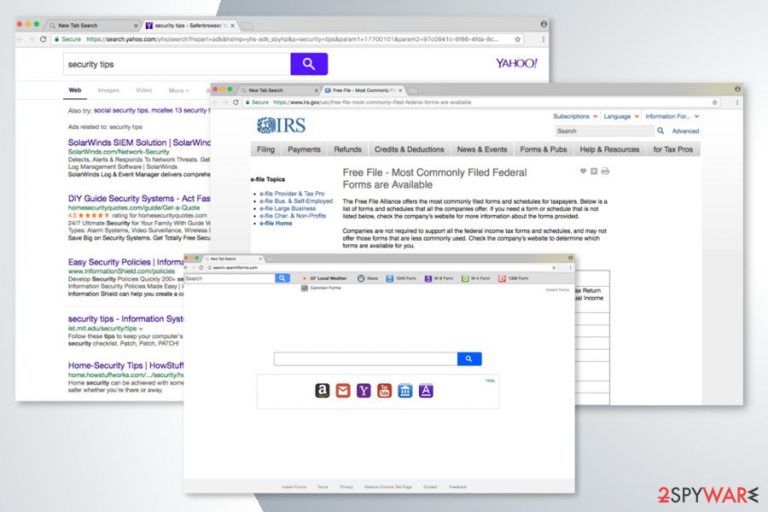Open the Local Weather toolbar item

click(325, 278)
